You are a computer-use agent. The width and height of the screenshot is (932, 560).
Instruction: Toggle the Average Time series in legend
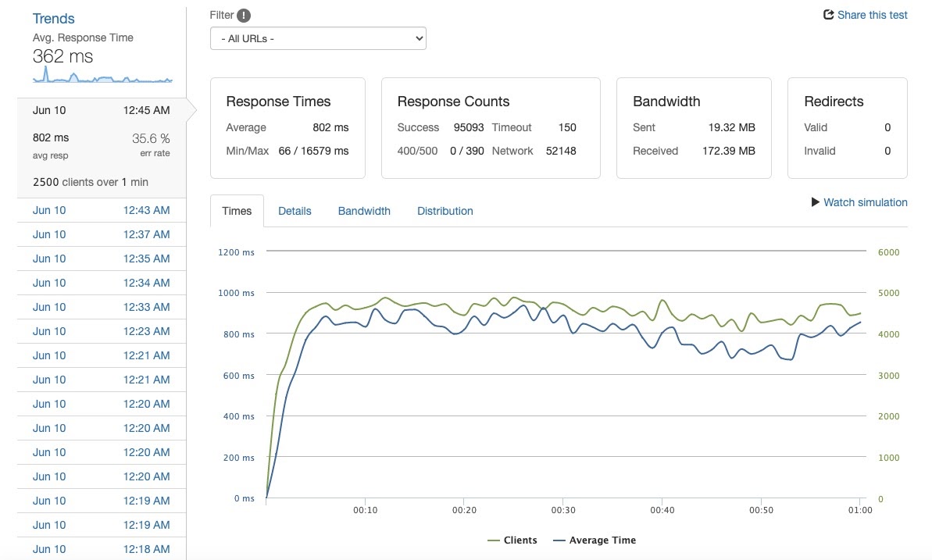[x=595, y=540]
